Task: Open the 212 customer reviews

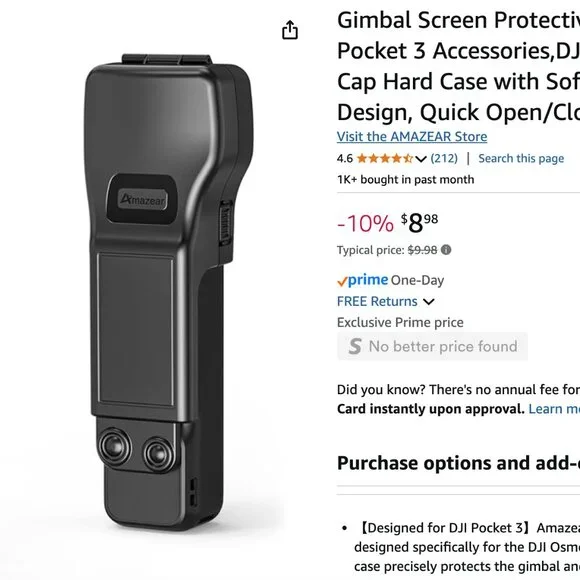Action: [444, 159]
